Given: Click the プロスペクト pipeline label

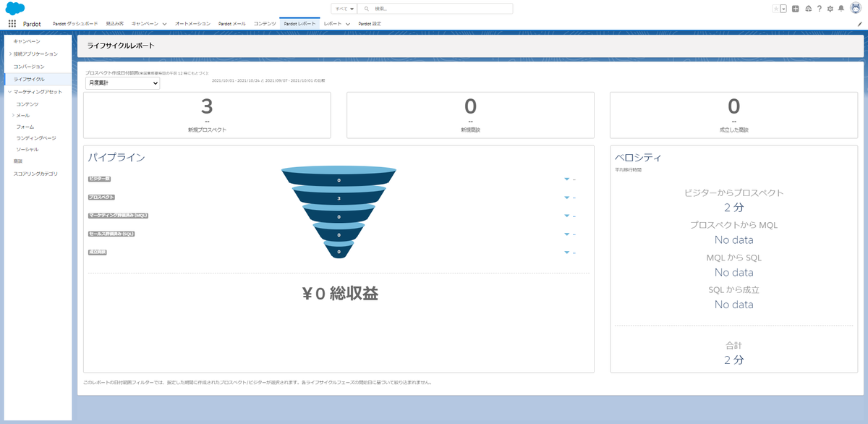Looking at the screenshot, I should click(x=101, y=197).
